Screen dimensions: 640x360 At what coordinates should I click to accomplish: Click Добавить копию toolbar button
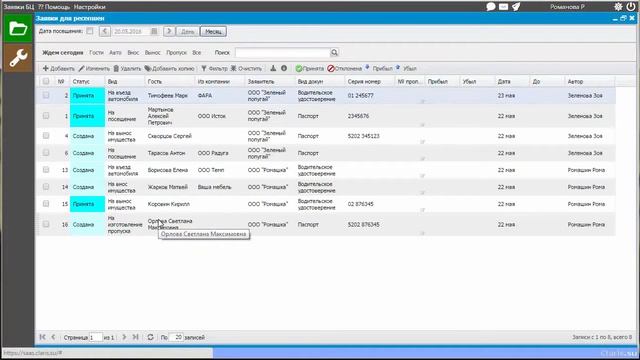tap(169, 69)
